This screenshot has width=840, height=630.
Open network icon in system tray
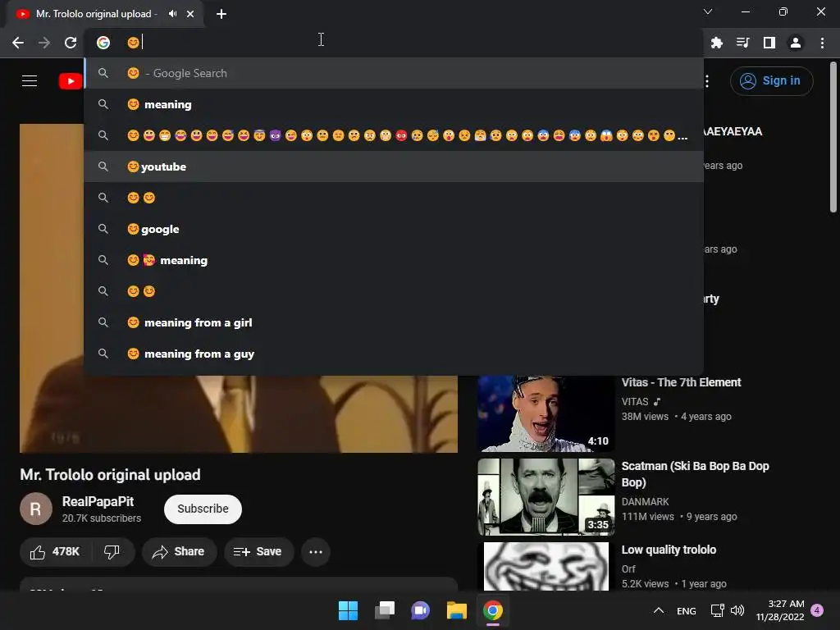(717, 610)
